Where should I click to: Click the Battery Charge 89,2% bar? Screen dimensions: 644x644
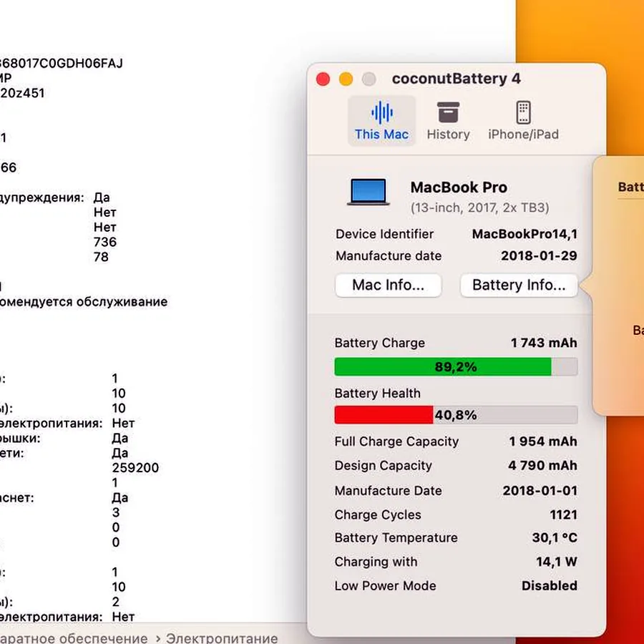tap(456, 366)
